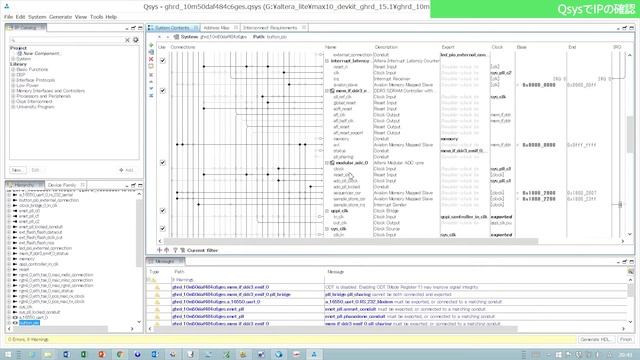Click the Add... button in IP Catalog
640x360 pixels.
pos(127,170)
